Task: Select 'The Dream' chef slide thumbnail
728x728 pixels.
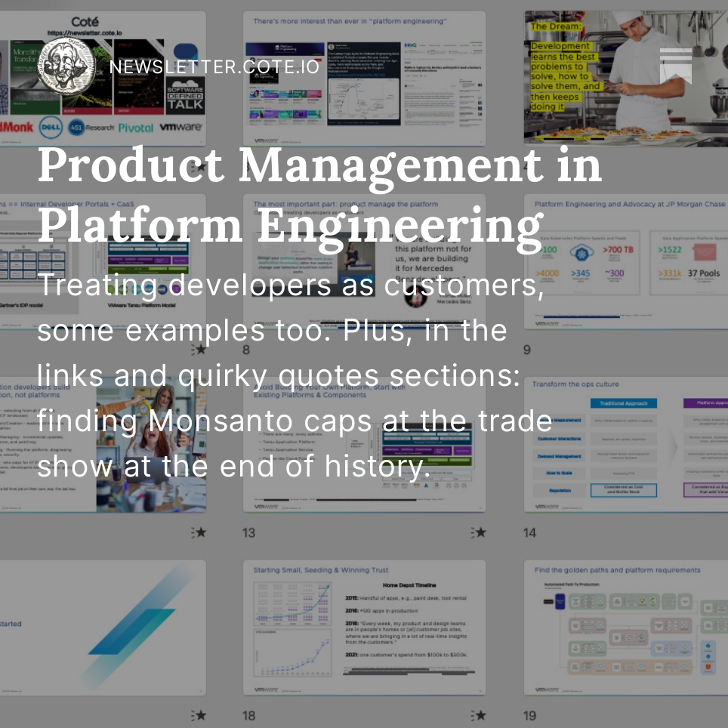Action: (626, 79)
